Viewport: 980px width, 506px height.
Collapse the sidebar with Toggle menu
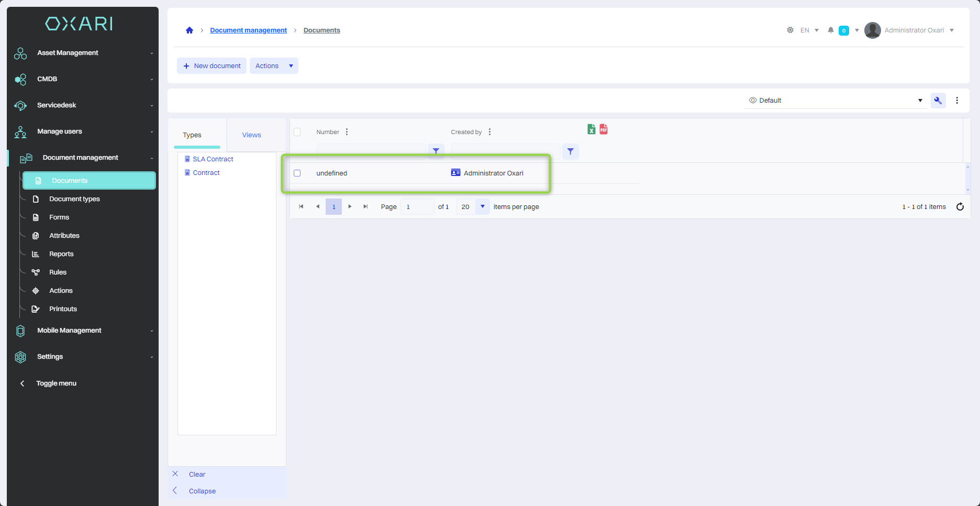(x=56, y=383)
